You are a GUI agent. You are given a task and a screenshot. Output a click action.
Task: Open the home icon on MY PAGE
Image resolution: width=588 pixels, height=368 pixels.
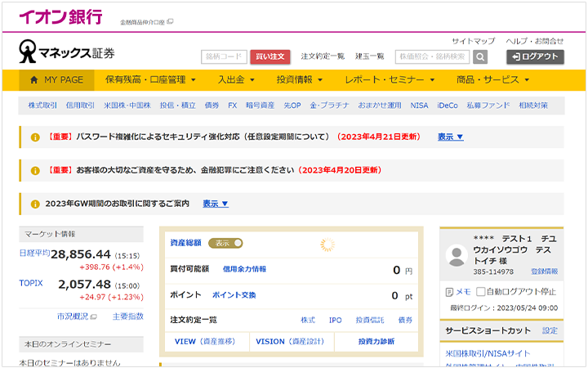[x=34, y=79]
